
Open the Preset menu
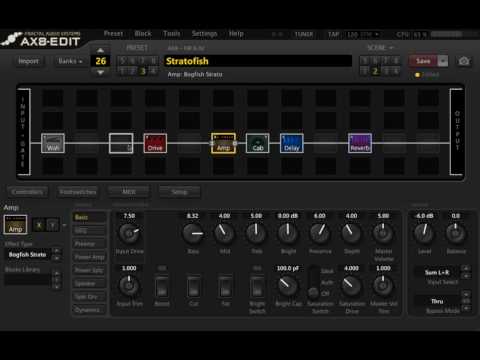click(x=113, y=34)
